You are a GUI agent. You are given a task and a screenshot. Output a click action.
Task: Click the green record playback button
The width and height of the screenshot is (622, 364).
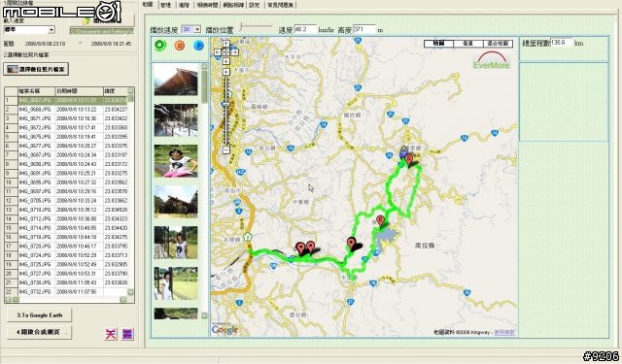(x=160, y=46)
